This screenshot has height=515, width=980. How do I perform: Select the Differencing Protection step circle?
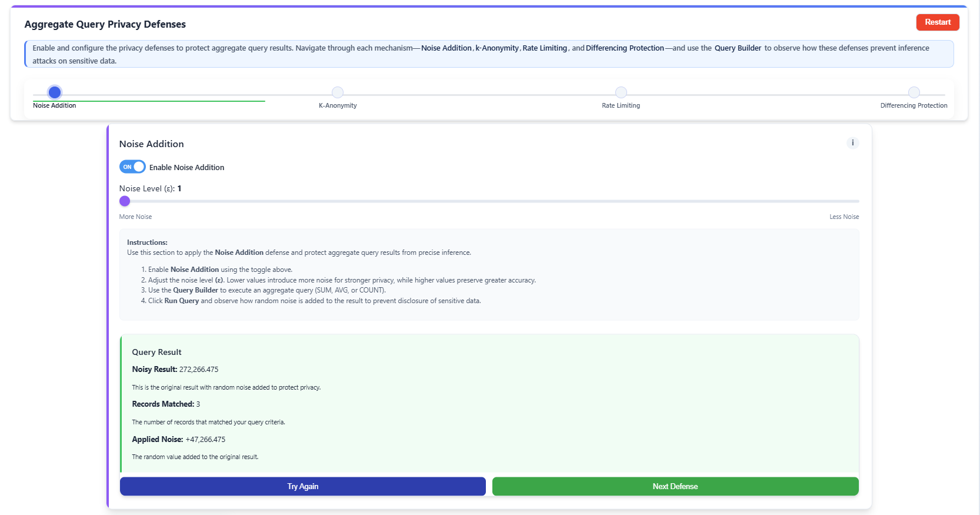click(914, 92)
